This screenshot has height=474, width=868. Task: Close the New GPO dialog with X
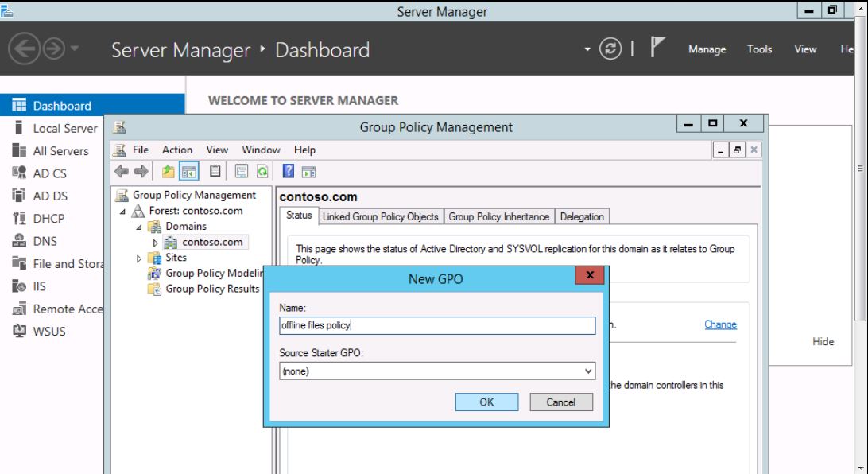(590, 274)
